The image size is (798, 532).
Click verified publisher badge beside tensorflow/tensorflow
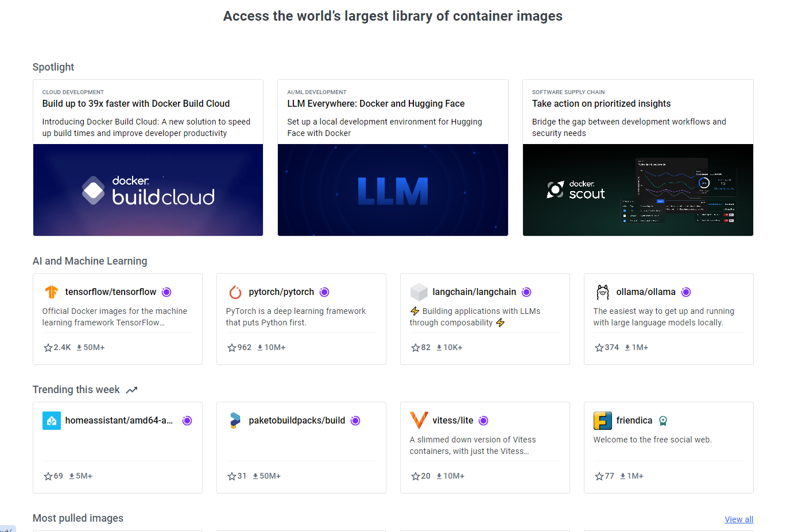(x=166, y=292)
